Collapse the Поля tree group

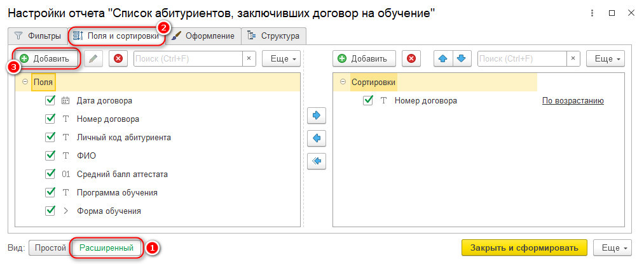[x=25, y=82]
